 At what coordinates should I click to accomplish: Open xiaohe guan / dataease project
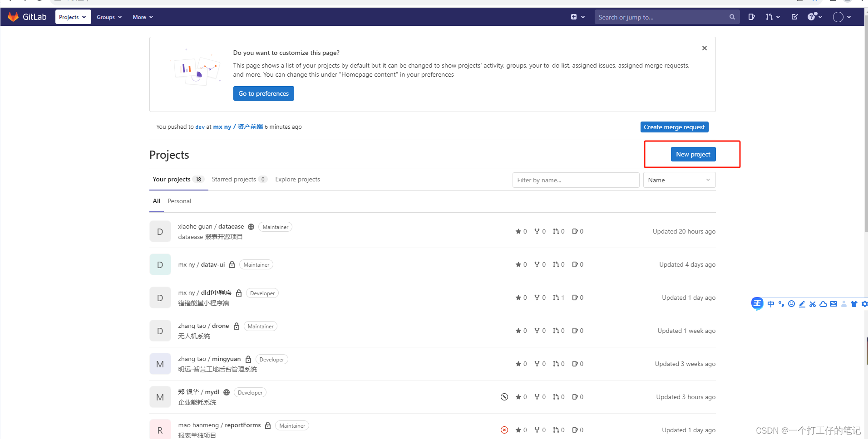click(x=211, y=227)
